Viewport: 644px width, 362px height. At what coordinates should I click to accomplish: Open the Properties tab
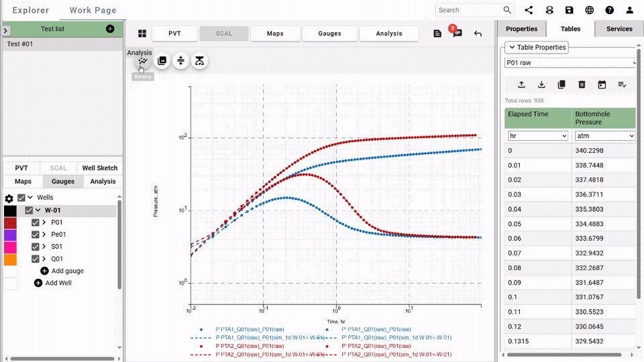(522, 29)
